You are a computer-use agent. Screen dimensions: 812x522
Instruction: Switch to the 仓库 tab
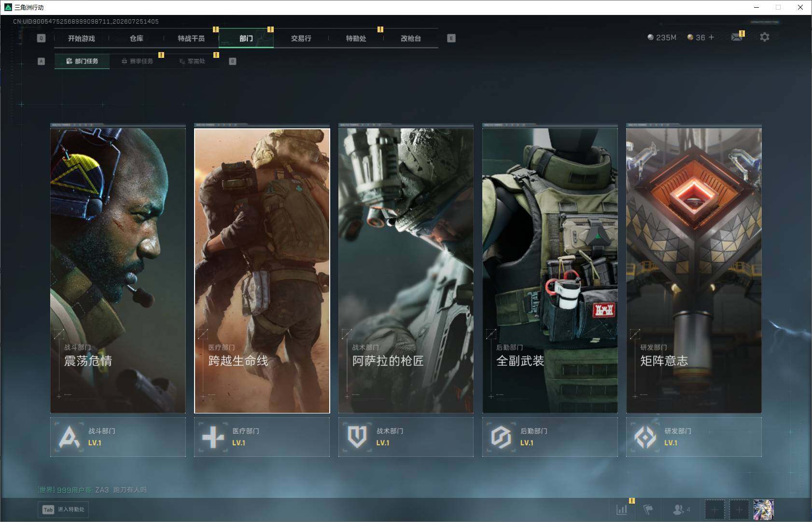coord(136,38)
